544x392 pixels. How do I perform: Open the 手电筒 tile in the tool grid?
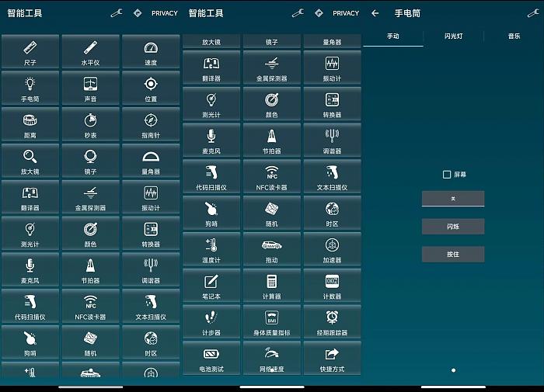tap(30, 88)
